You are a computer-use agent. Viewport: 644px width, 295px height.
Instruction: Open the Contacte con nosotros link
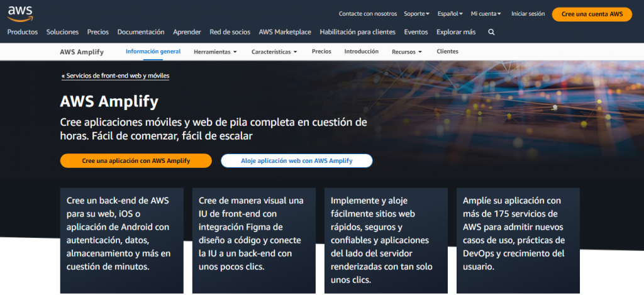[x=367, y=13]
